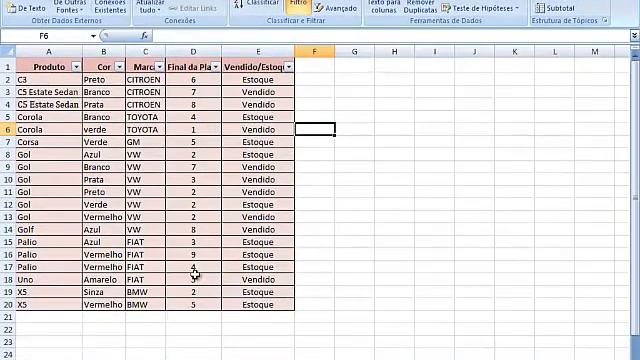Click the vertical split box above scrollbar
This screenshot has height=360, width=640.
tap(635, 48)
